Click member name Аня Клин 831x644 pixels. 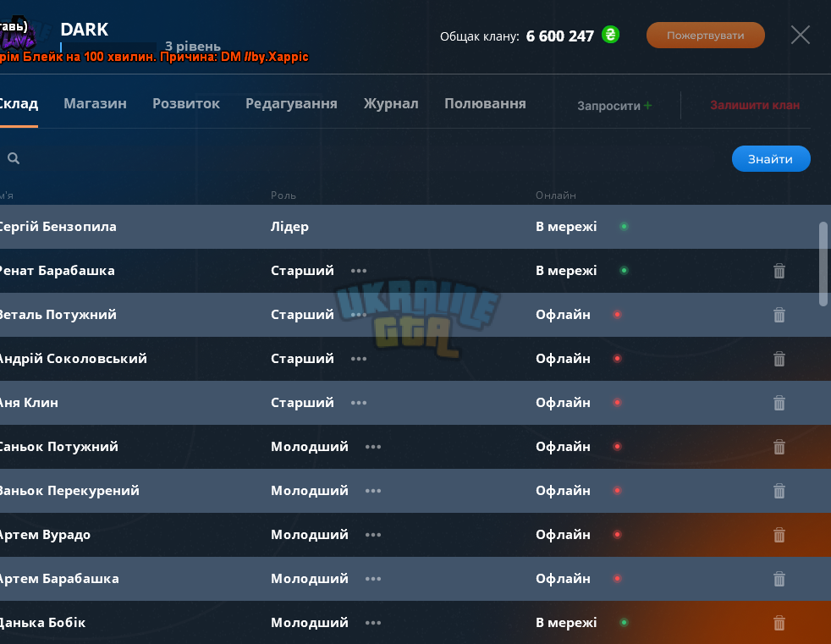click(x=29, y=402)
